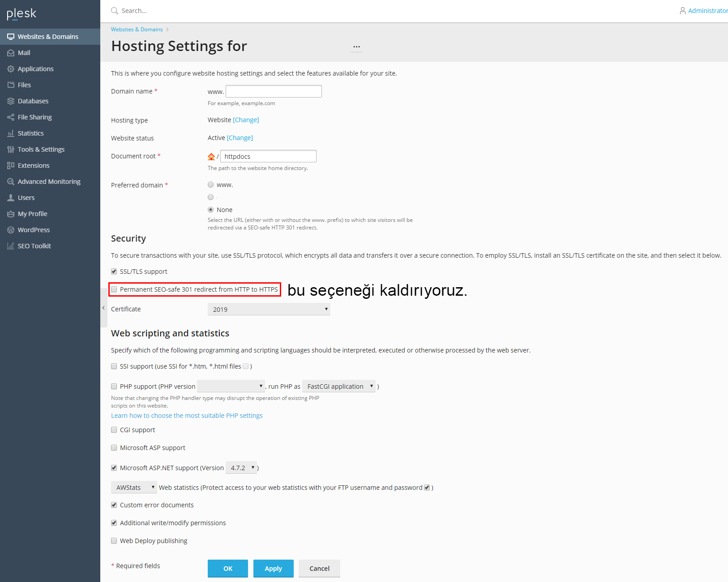Image resolution: width=728 pixels, height=582 pixels.
Task: Click the Files folder icon
Action: [x=11, y=85]
